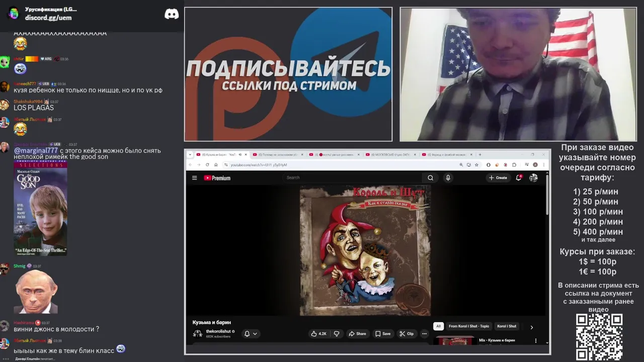Switch to the МОСКОВСКИЕ browser tab
The height and width of the screenshot is (362, 644).
click(391, 155)
